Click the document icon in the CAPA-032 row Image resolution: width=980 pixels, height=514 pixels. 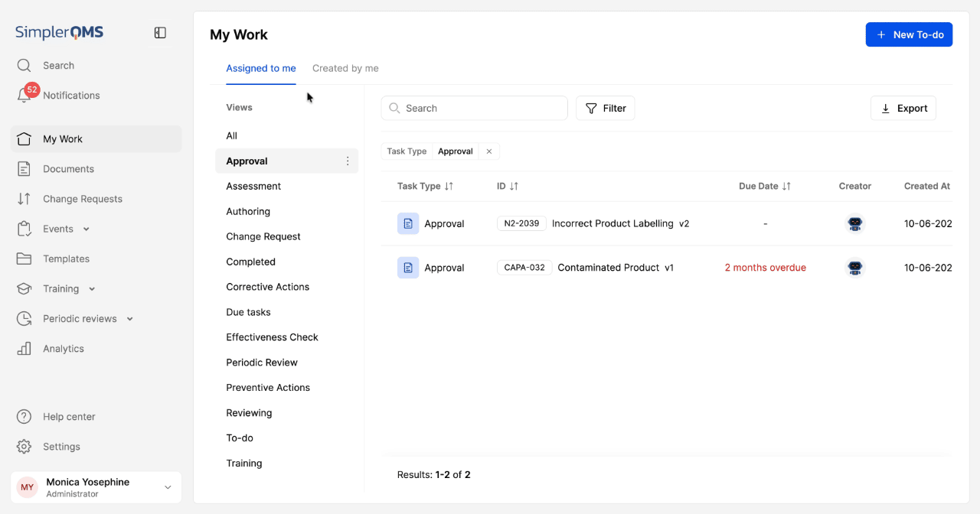(x=408, y=268)
